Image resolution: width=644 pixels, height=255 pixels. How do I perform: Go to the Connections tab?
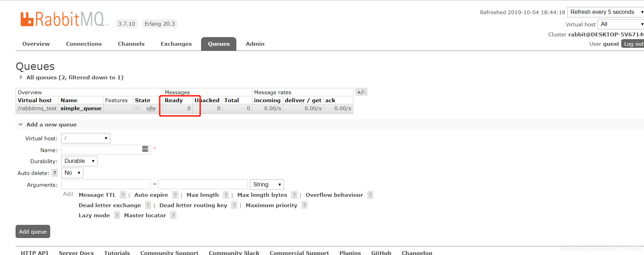pyautogui.click(x=84, y=44)
